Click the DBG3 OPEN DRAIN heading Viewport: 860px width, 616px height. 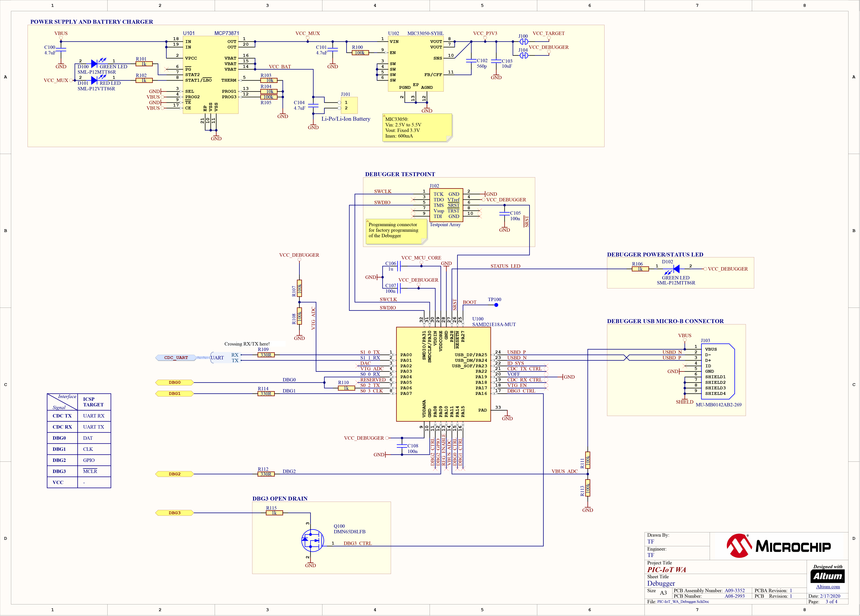pyautogui.click(x=280, y=498)
